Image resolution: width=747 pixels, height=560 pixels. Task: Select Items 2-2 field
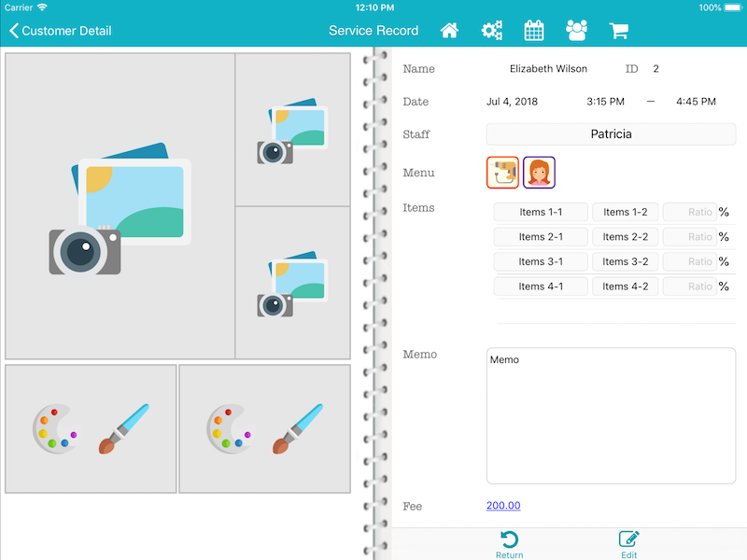(x=625, y=237)
